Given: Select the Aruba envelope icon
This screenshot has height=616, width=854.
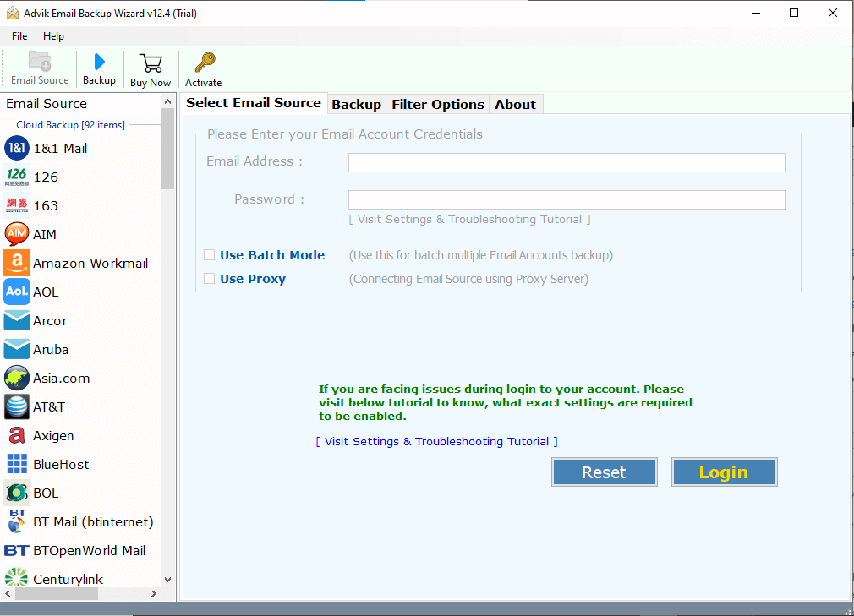Looking at the screenshot, I should [17, 349].
